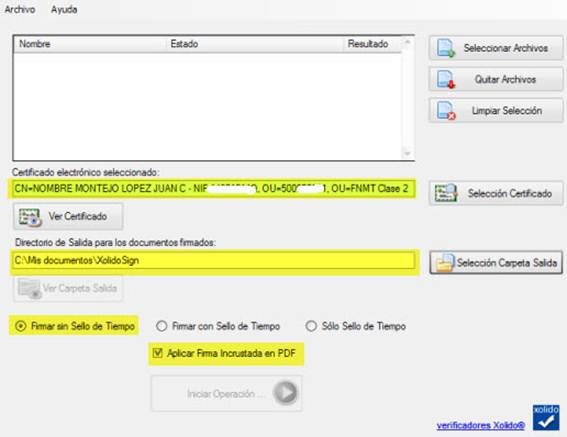Viewport: 567px width, 437px height.
Task: Click the Ver Carpeta Salida button
Action: [x=68, y=288]
